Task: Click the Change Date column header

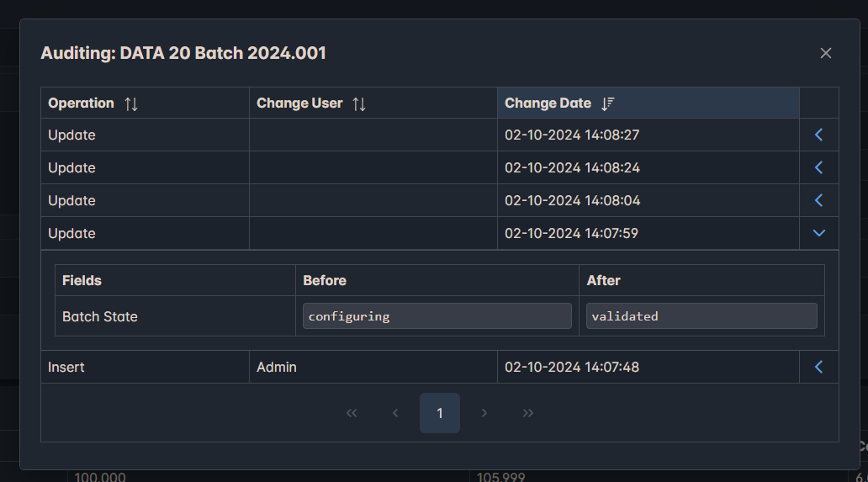Action: pos(548,103)
